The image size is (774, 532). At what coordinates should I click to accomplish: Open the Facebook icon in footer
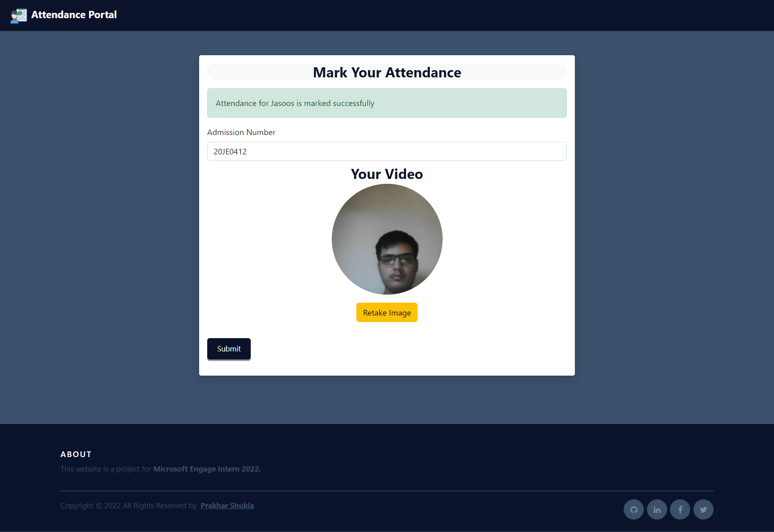(x=680, y=509)
